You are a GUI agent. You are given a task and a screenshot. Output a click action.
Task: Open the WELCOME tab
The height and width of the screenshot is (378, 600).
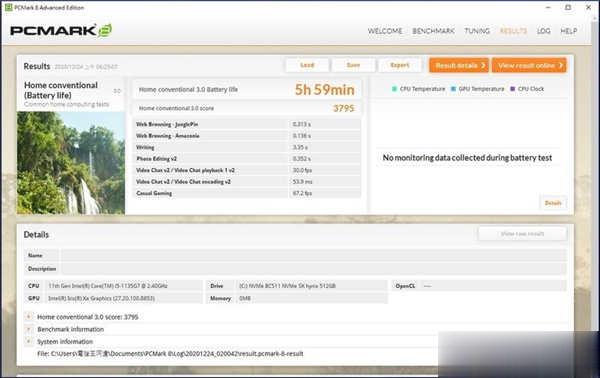coord(385,31)
